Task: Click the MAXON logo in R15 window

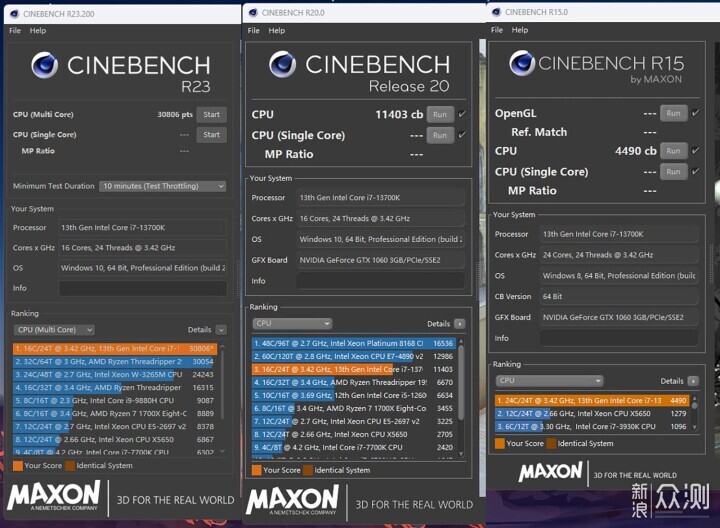Action: [550, 472]
